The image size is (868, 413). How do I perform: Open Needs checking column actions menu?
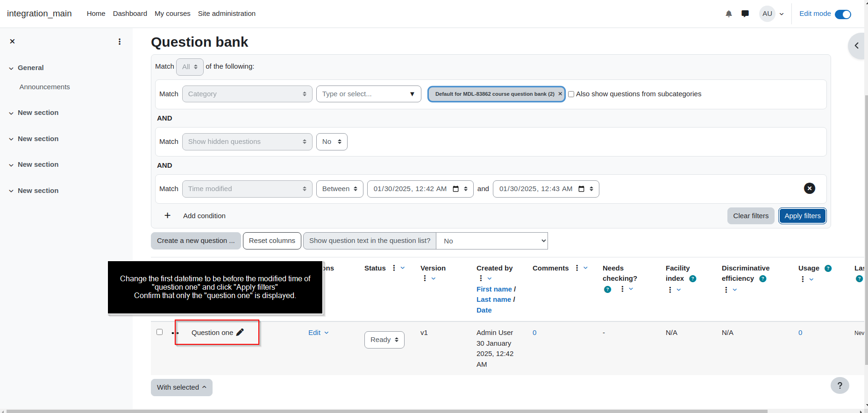pyautogui.click(x=622, y=289)
